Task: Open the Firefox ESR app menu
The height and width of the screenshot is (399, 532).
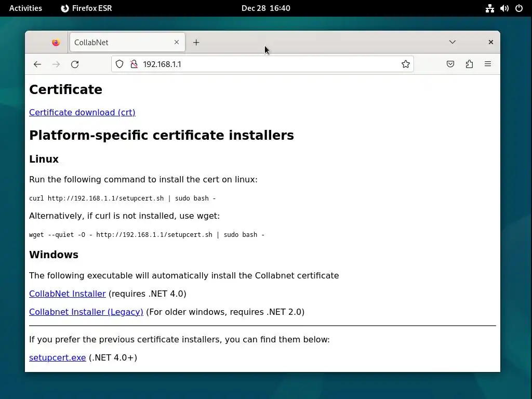Action: (x=86, y=8)
